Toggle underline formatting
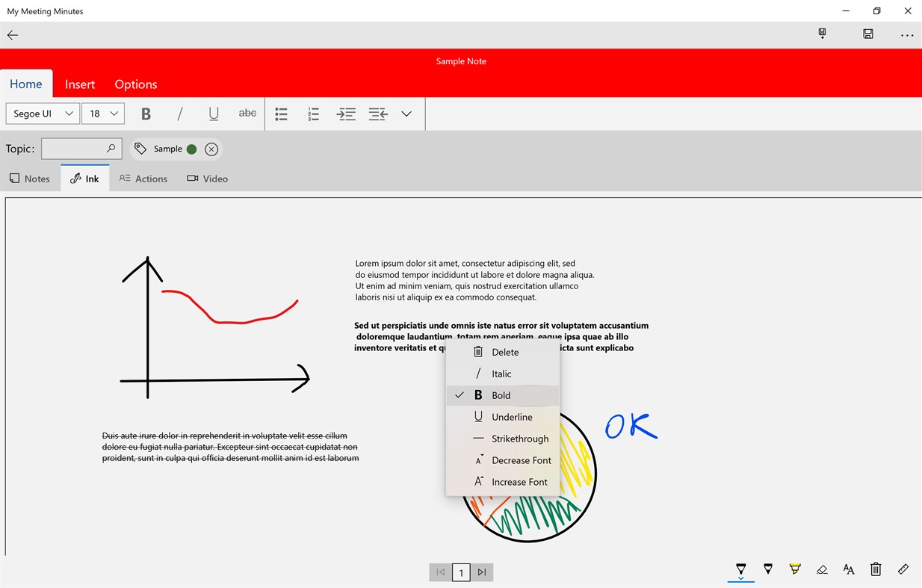Image resolution: width=922 pixels, height=588 pixels. click(214, 114)
